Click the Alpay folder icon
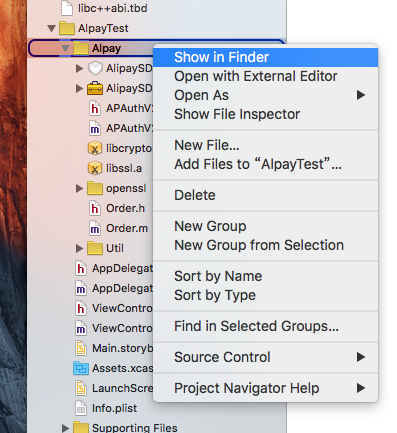Image resolution: width=397 pixels, height=433 pixels. [x=81, y=48]
